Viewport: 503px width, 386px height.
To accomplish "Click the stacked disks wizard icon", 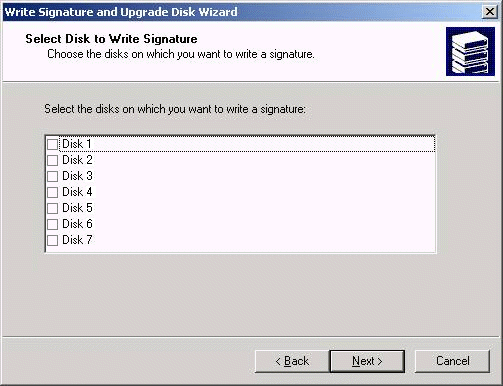I will 470,52.
